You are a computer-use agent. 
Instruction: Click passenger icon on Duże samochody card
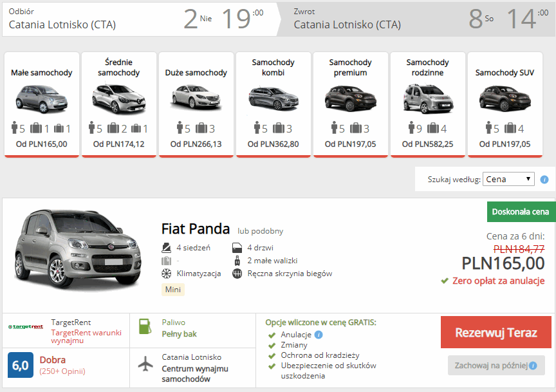[180, 127]
